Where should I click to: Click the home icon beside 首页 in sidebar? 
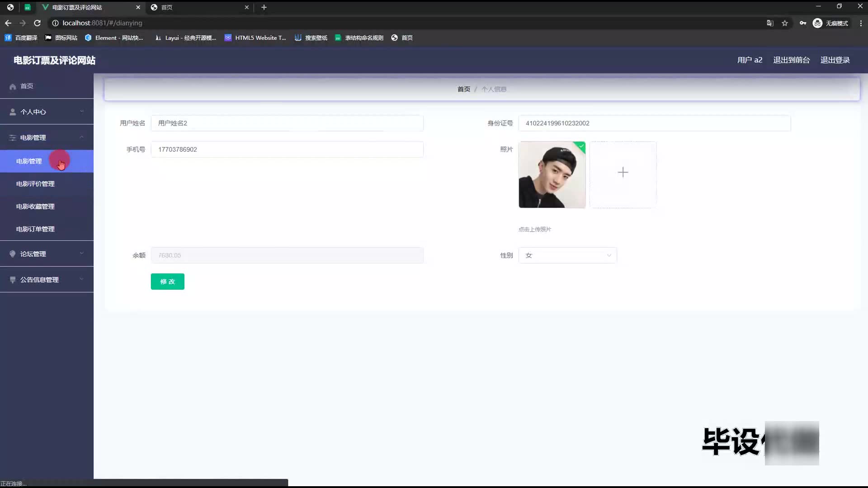click(x=13, y=86)
